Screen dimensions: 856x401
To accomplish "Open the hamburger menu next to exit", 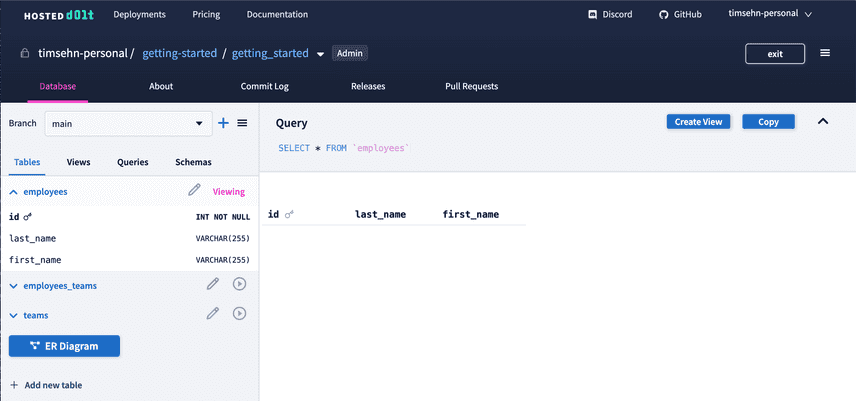I will (x=825, y=53).
